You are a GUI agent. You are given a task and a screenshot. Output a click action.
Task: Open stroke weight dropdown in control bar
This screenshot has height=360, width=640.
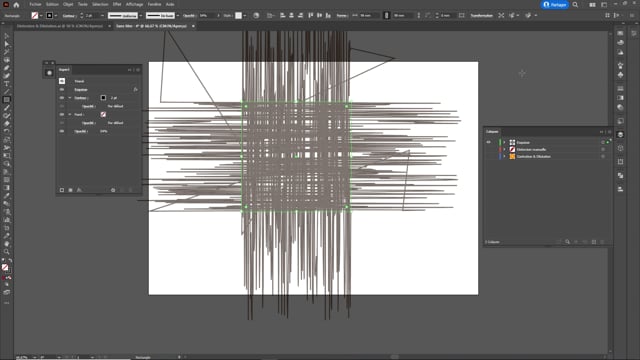tap(102, 16)
